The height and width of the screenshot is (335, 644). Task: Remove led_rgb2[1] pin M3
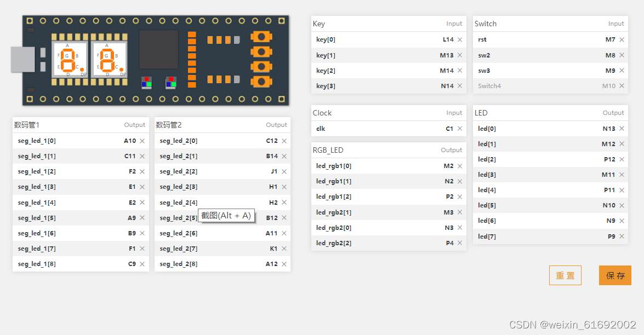tap(460, 212)
